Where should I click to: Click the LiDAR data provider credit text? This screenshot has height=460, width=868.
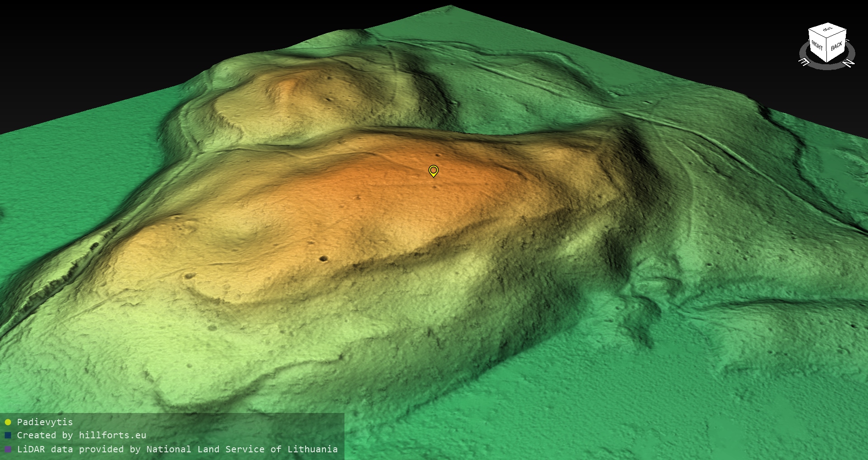pyautogui.click(x=177, y=449)
